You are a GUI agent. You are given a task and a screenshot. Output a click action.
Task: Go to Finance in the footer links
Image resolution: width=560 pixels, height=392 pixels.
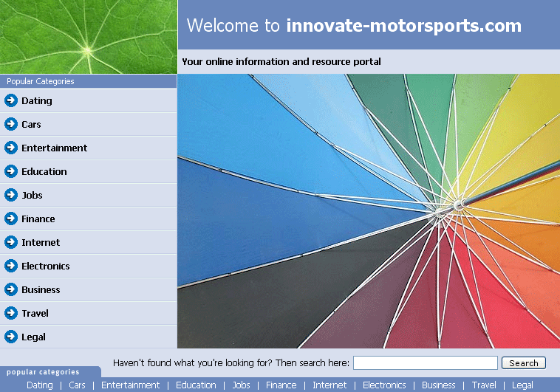click(x=281, y=385)
